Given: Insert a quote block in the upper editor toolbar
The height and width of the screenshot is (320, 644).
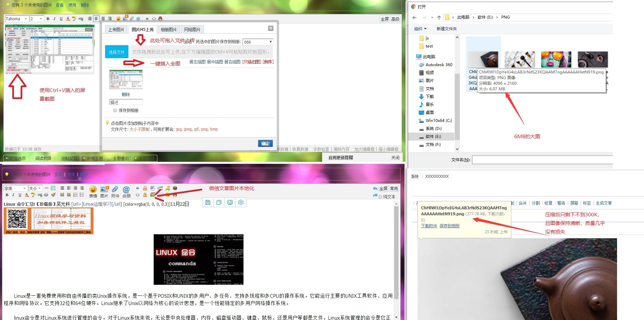Looking at the screenshot, I should [147, 19].
